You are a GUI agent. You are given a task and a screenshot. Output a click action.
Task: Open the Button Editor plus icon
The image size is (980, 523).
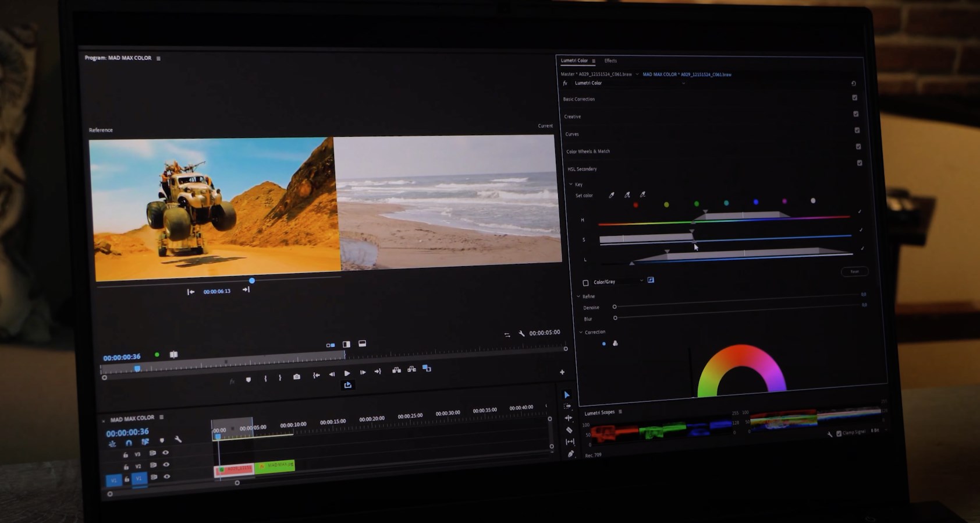click(562, 372)
